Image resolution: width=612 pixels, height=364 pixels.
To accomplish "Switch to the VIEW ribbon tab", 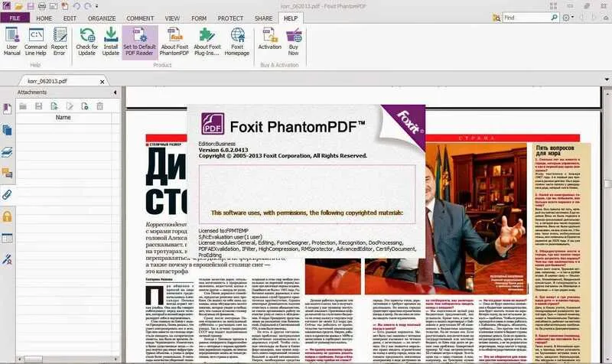I will coord(172,18).
